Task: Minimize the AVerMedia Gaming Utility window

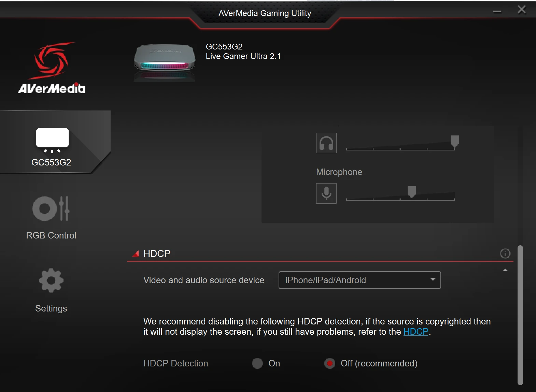Action: 497,11
